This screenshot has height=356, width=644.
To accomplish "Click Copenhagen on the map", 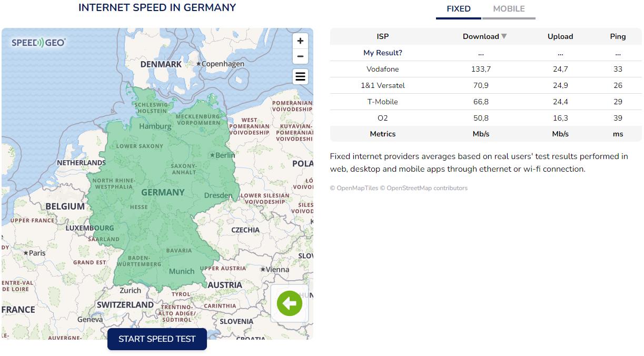I will pos(220,64).
